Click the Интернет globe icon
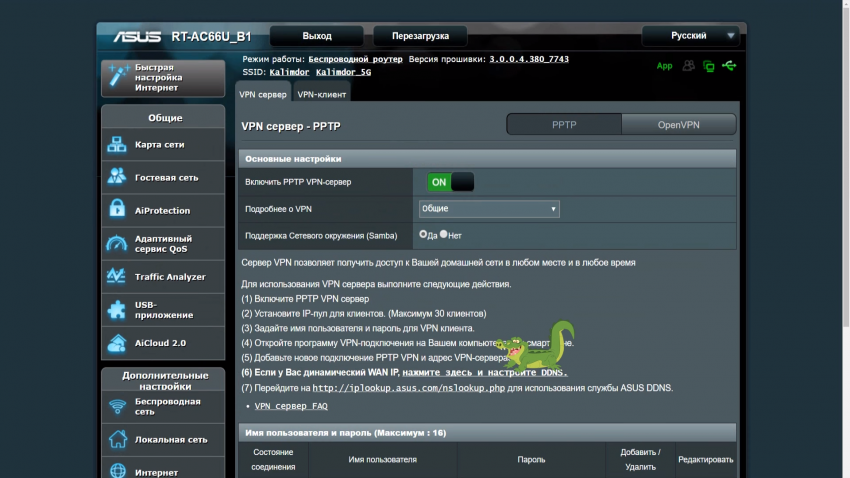Viewport: 850px width, 478px height. 118,470
